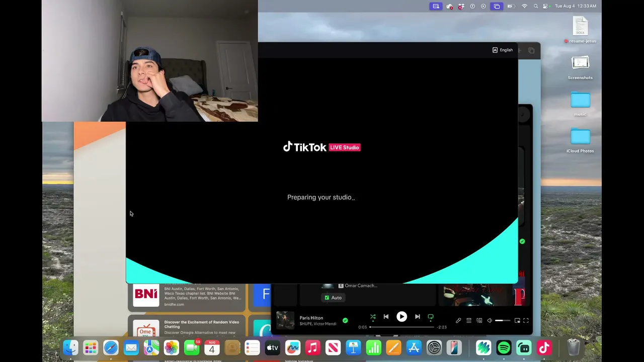Open iPhone Mirroring from the Dock

click(x=454, y=347)
